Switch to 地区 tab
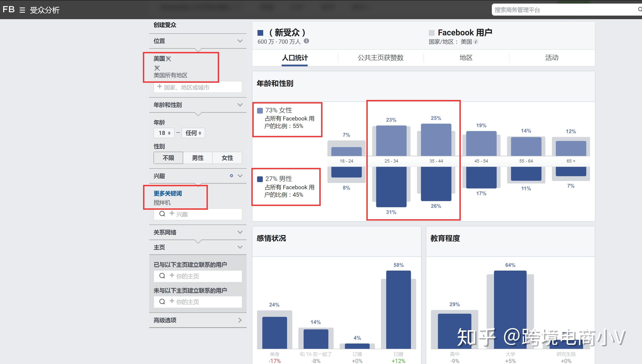This screenshot has height=364, width=642. pos(466,58)
